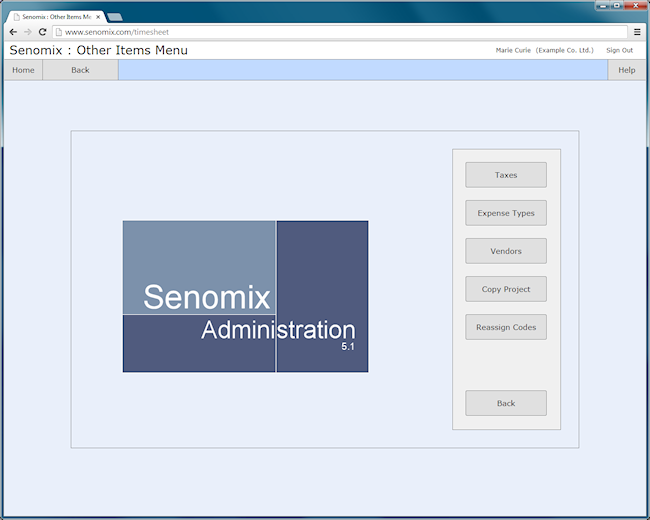650x520 pixels.
Task: Click the 'Senomix : Other Items Menu' heading
Action: [99, 50]
